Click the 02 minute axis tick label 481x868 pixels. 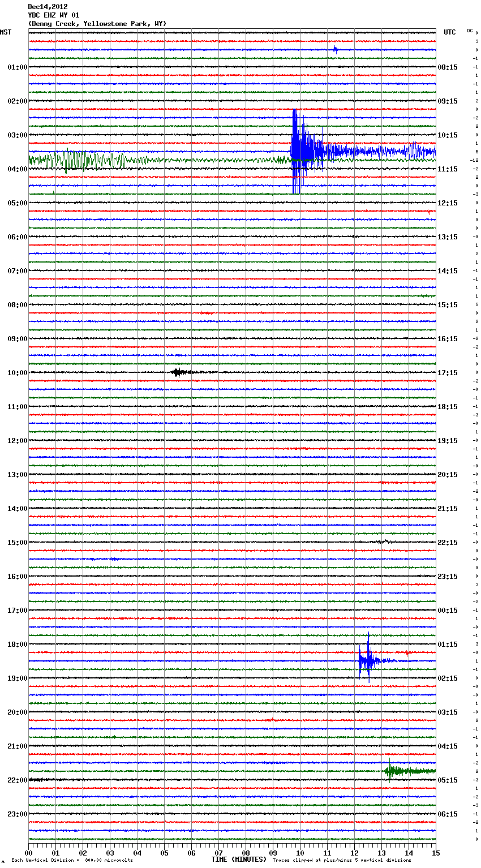click(x=83, y=853)
